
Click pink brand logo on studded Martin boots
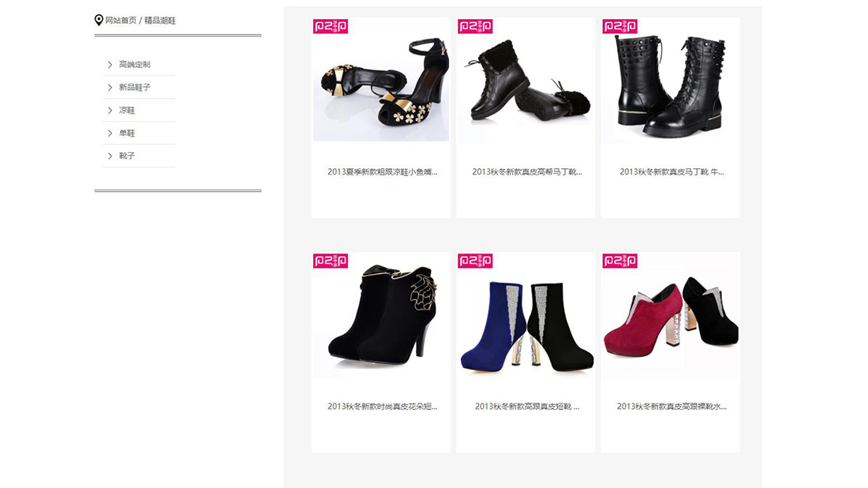620,26
